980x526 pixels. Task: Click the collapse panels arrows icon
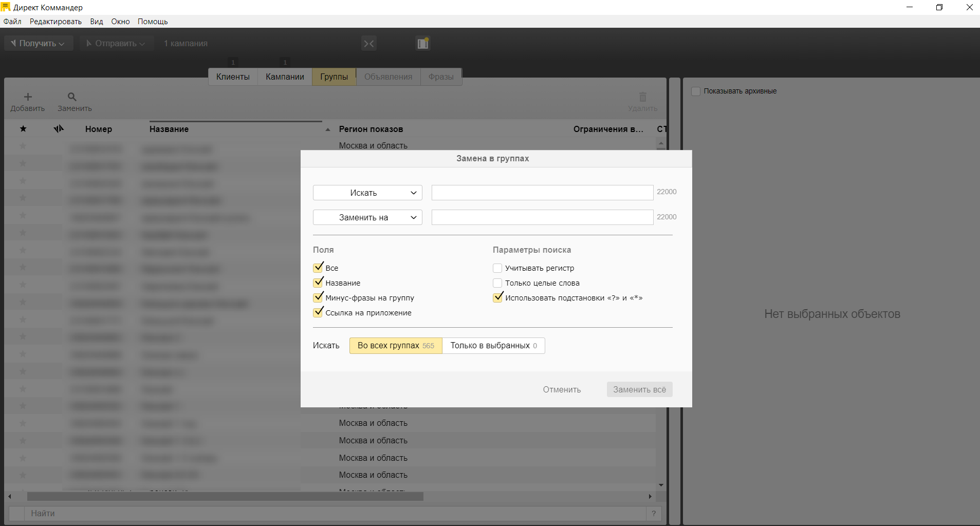tap(369, 44)
